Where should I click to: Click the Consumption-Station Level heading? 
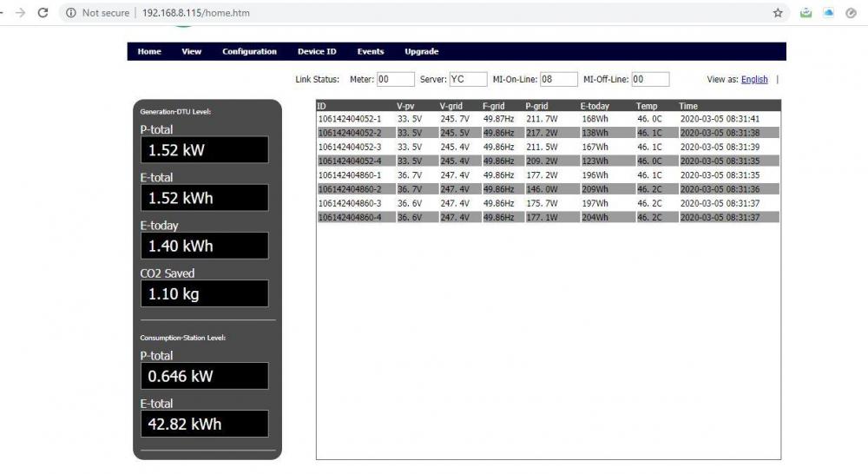pos(182,338)
